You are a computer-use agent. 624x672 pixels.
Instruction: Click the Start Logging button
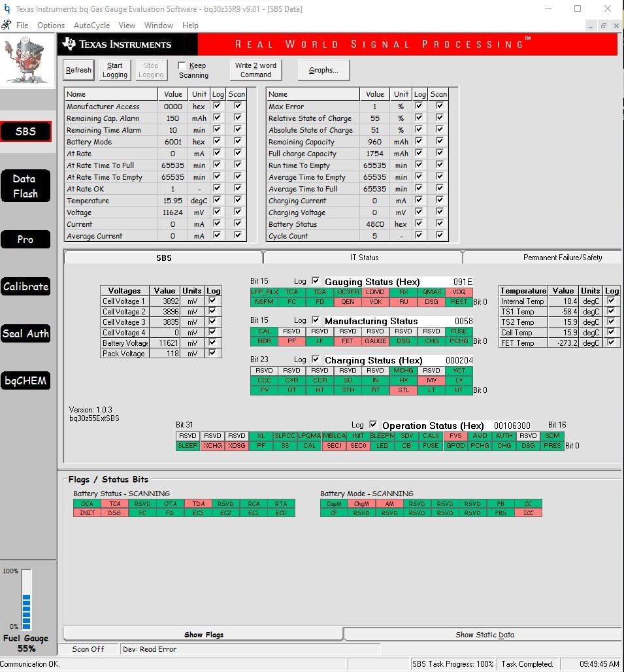tap(115, 70)
